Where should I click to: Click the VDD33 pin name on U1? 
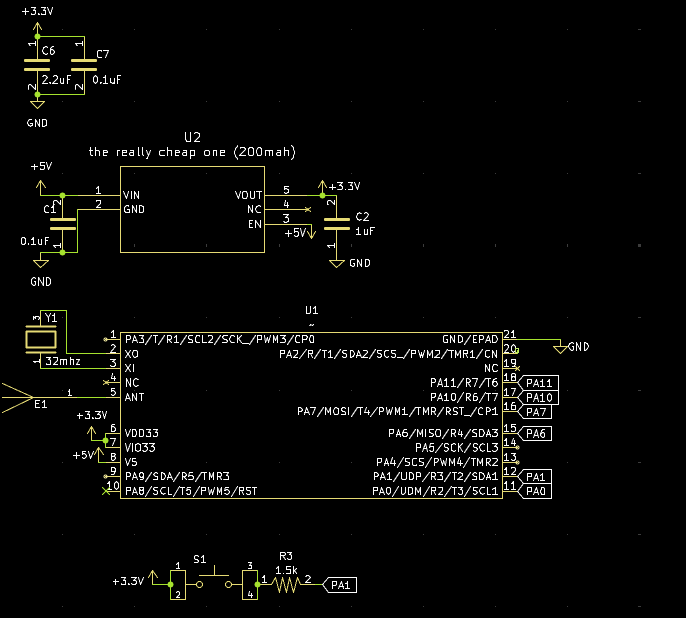(142, 433)
